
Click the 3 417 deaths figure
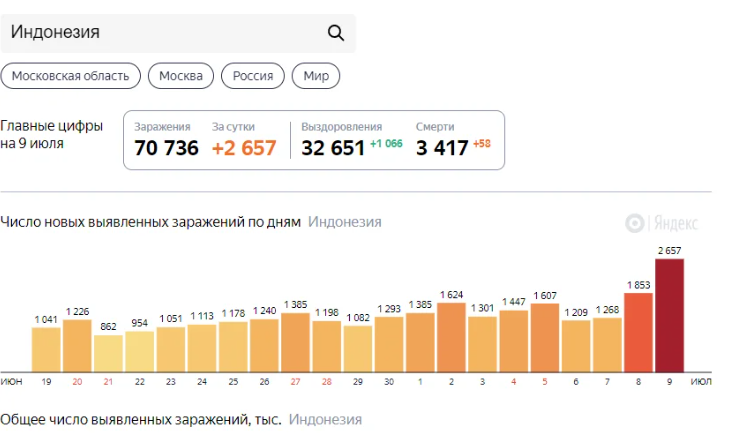[442, 148]
